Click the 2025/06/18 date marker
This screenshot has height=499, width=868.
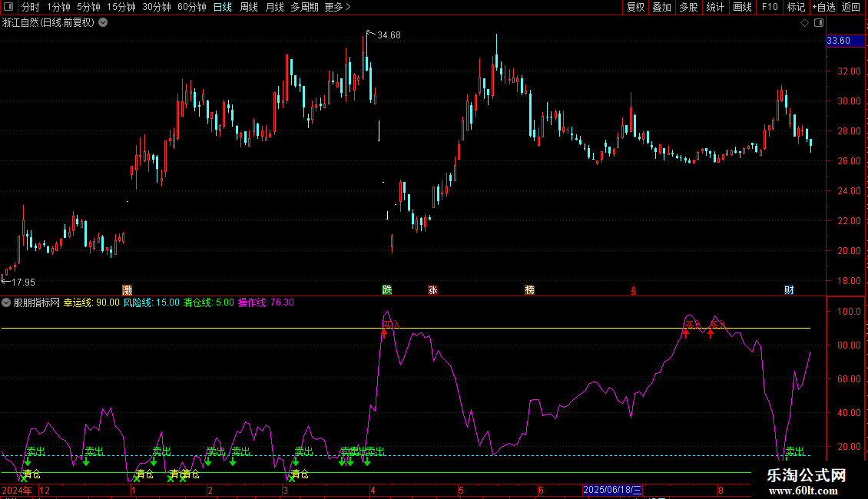pyautogui.click(x=612, y=490)
